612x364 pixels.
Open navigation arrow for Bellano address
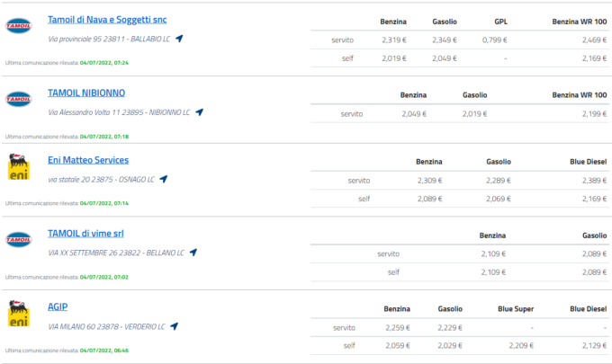(x=193, y=253)
